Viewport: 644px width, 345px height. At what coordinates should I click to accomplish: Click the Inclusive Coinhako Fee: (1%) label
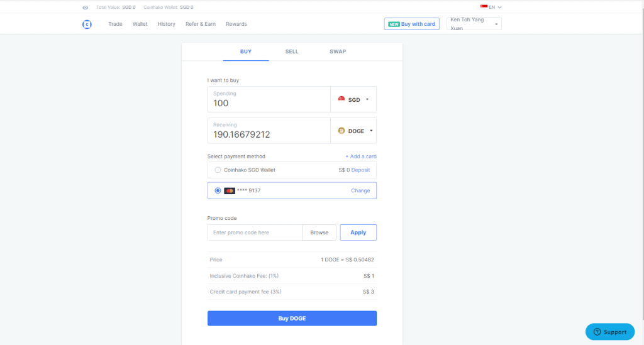244,276
